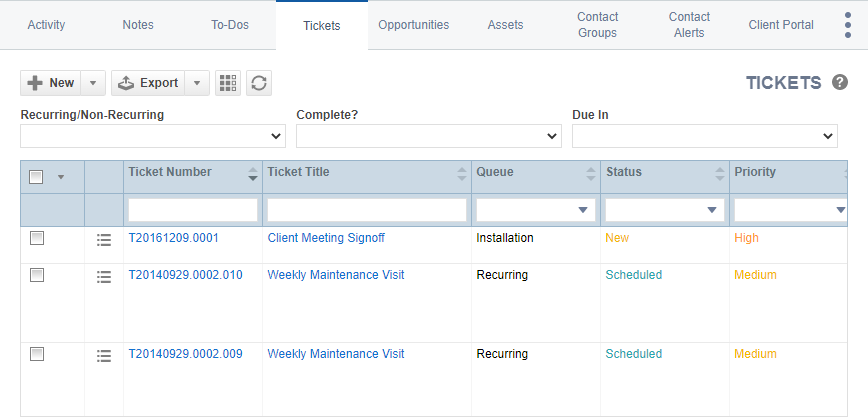Click the refresh tickets icon
The image size is (868, 417).
click(259, 83)
